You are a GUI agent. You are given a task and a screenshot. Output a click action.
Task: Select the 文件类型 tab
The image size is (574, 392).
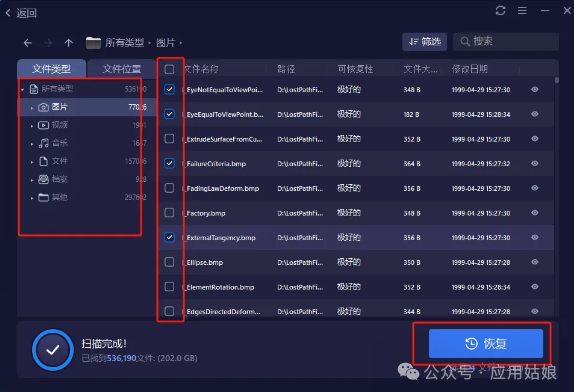tap(52, 69)
